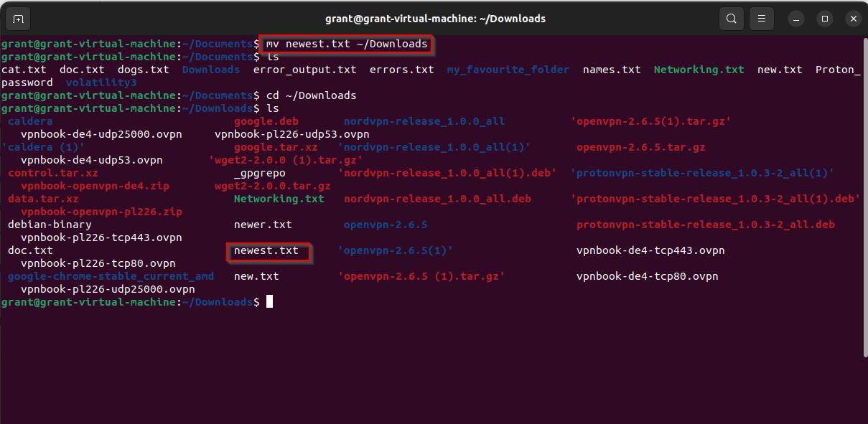Click the volatility3 folder entry
868x424 pixels.
[101, 83]
